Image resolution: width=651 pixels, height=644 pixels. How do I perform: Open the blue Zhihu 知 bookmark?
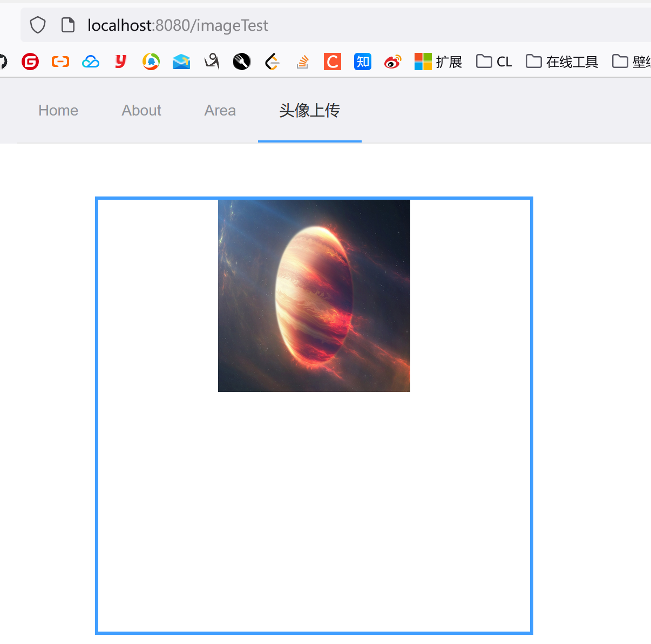[x=363, y=62]
